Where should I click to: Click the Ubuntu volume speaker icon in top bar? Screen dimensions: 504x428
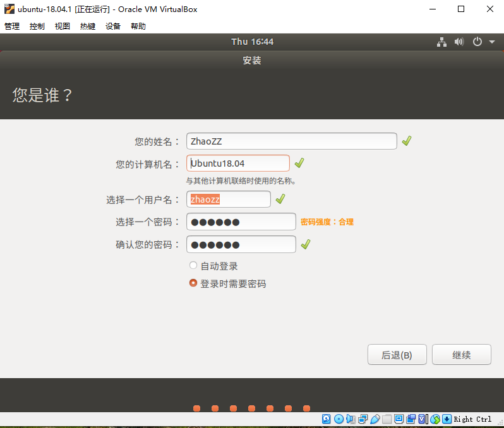(459, 42)
